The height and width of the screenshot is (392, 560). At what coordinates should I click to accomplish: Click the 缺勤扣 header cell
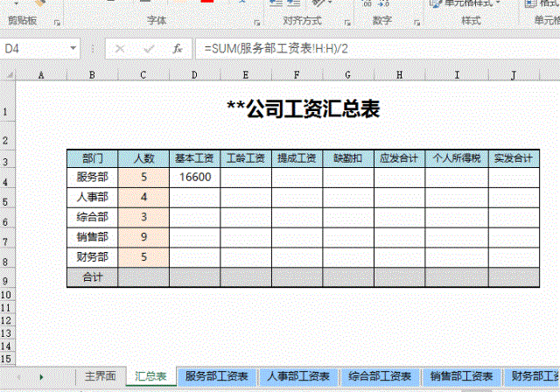[x=348, y=158]
